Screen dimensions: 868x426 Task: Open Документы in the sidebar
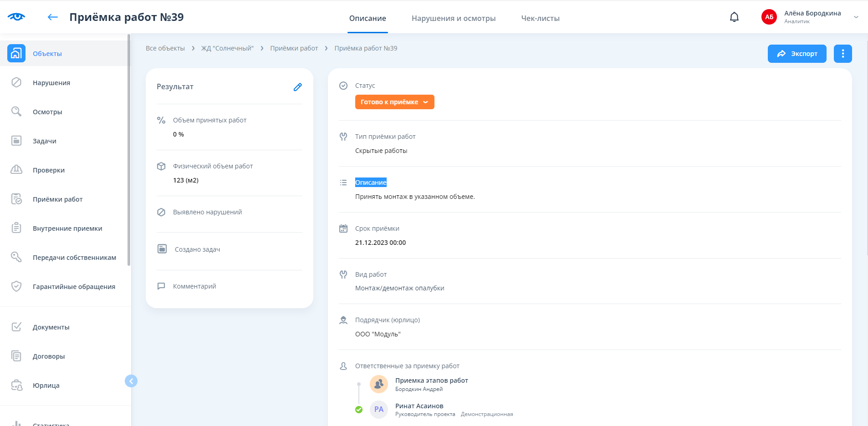point(51,327)
